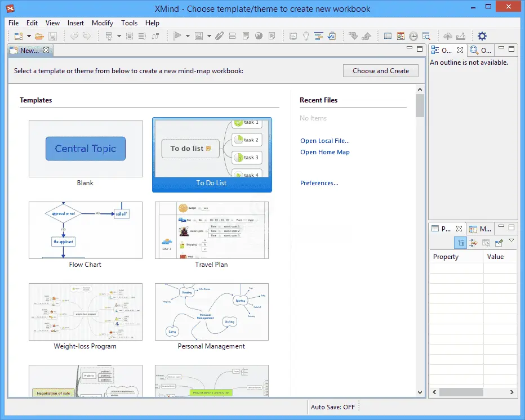Click the Undo arrow icon

click(74, 36)
